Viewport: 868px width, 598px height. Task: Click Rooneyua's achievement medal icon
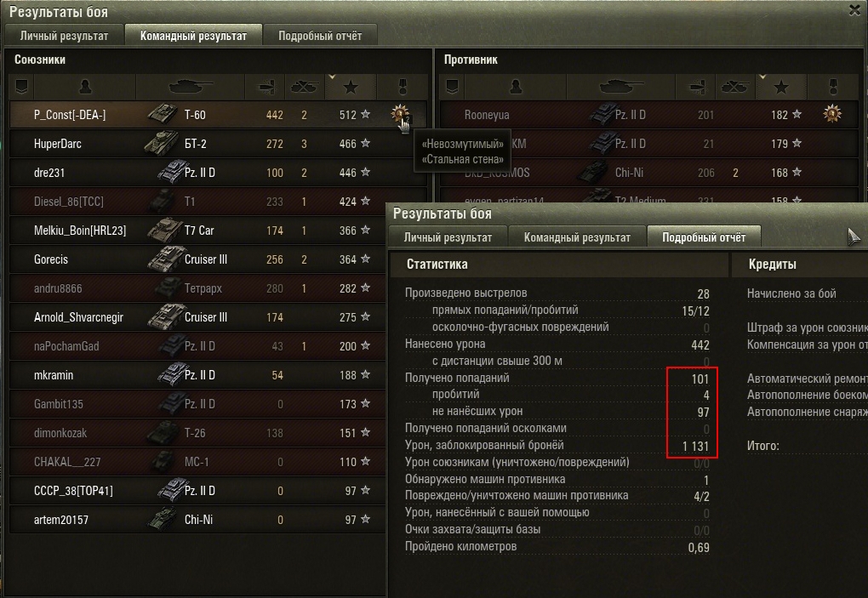coord(831,114)
